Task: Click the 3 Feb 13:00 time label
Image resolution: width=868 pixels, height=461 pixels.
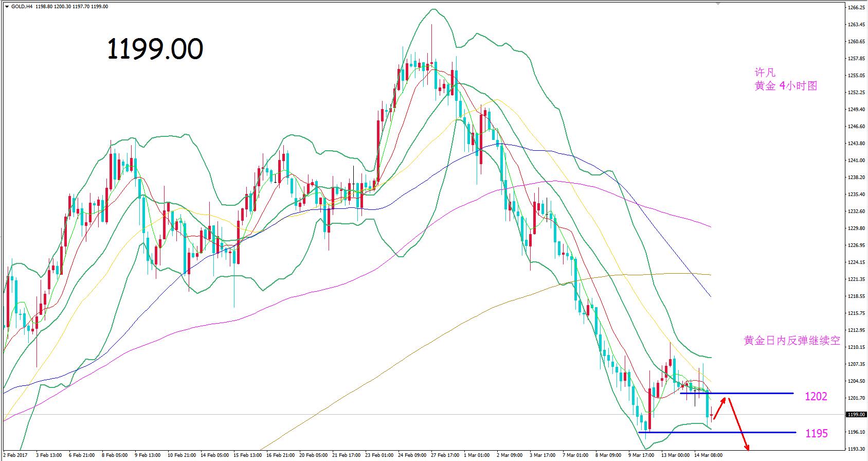Action: click(49, 455)
